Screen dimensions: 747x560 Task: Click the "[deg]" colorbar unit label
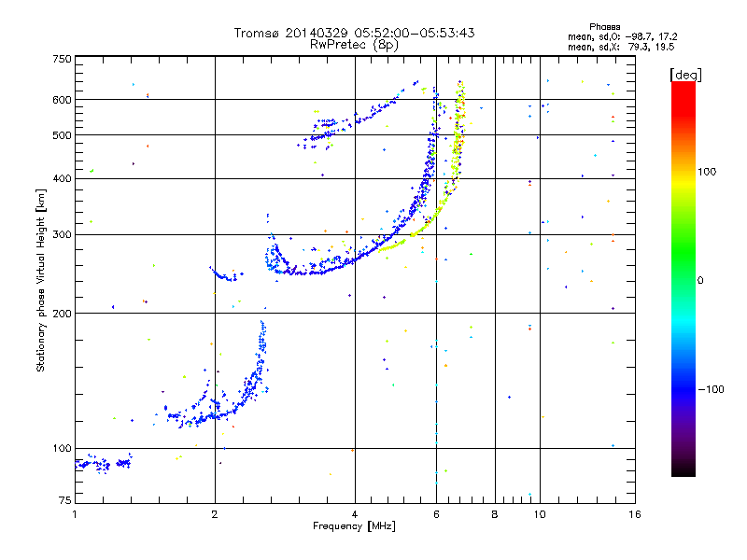pyautogui.click(x=685, y=75)
